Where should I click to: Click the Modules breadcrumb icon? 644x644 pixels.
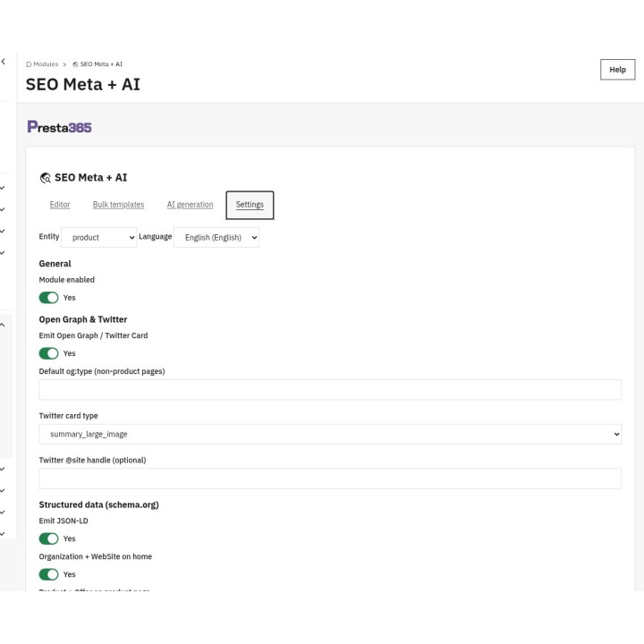pos(29,64)
